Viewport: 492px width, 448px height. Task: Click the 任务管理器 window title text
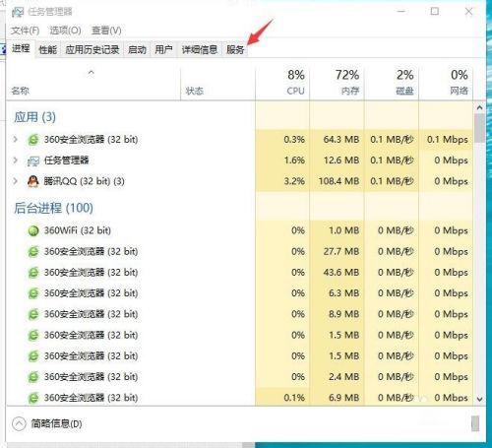50,12
